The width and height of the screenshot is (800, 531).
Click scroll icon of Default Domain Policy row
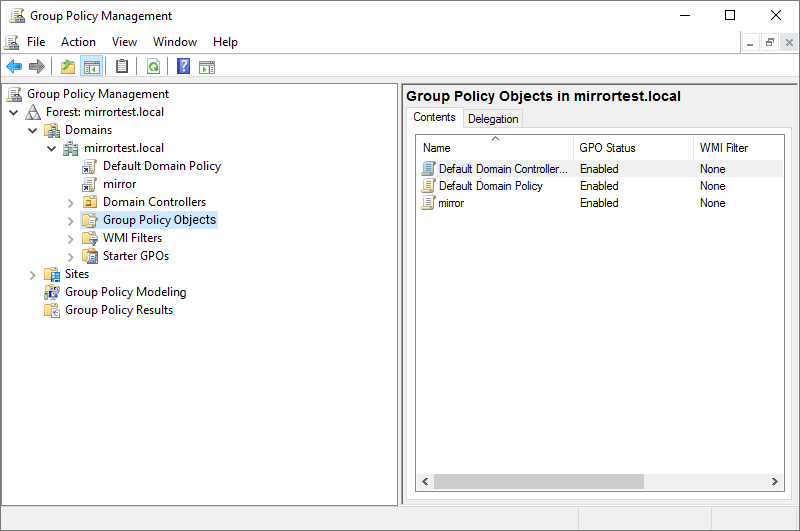click(x=429, y=186)
